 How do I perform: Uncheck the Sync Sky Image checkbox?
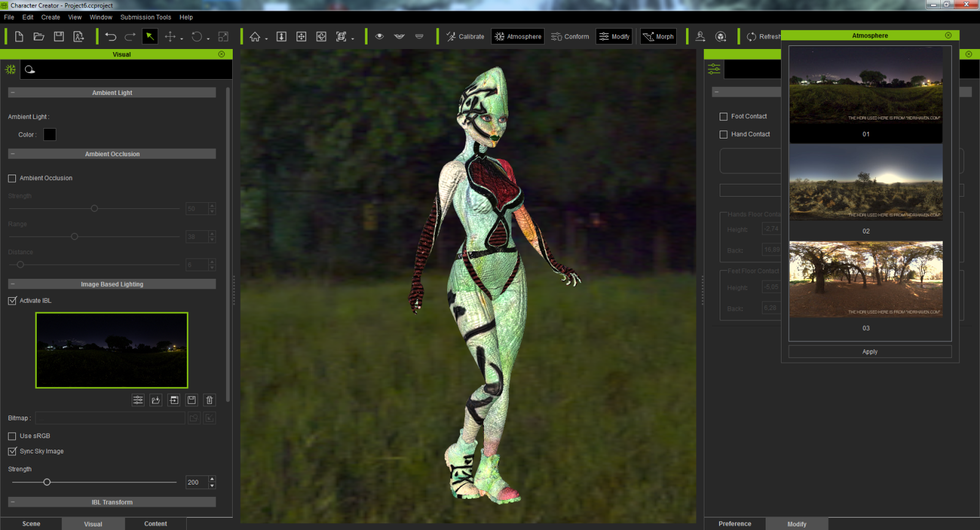click(x=12, y=452)
